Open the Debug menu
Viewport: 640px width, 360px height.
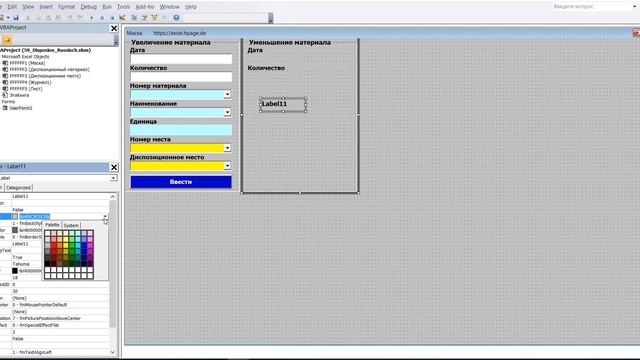pos(89,7)
